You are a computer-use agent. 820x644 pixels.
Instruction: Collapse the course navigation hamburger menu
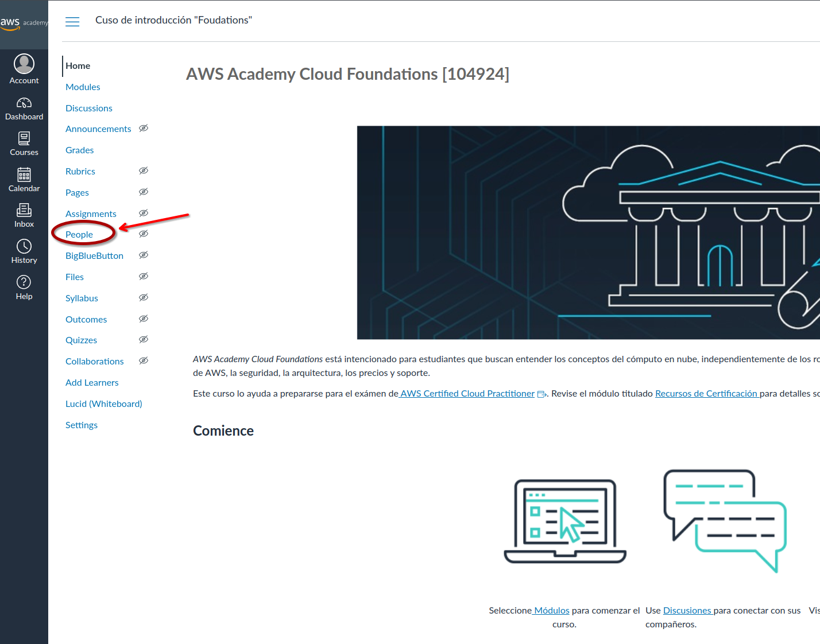tap(72, 22)
